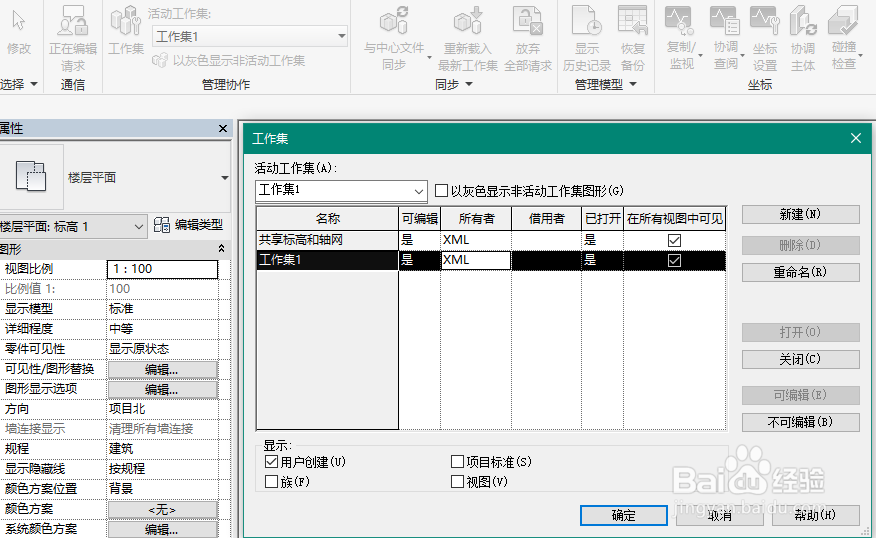Toggle visibility checkbox for 共享标高和轴网
The width and height of the screenshot is (876, 538).
[x=674, y=240]
